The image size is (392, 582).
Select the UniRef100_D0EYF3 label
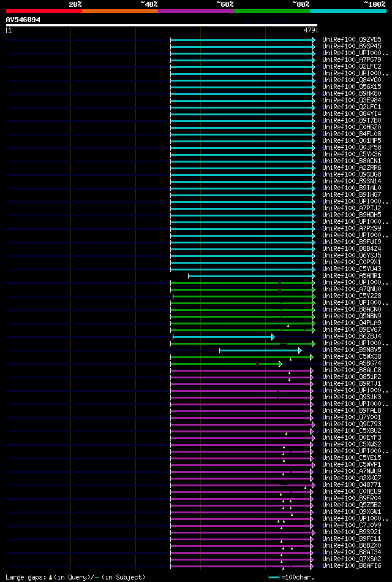point(352,438)
